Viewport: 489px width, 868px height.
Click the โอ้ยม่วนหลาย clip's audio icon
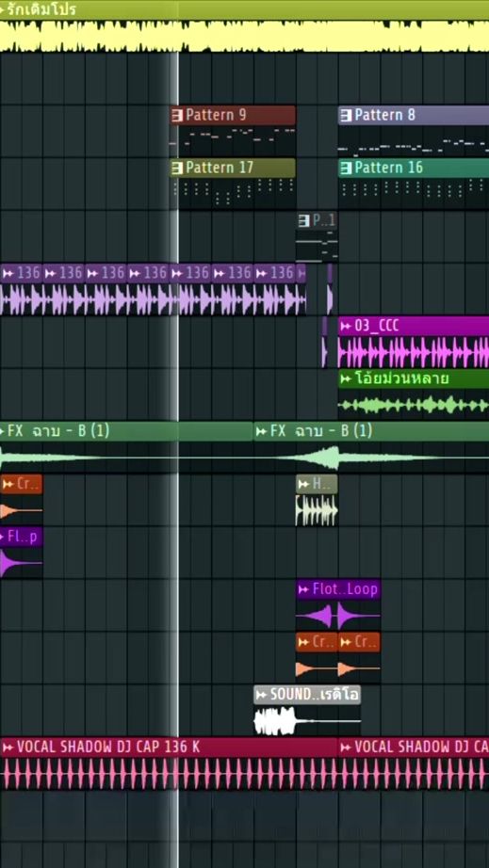tap(346, 379)
